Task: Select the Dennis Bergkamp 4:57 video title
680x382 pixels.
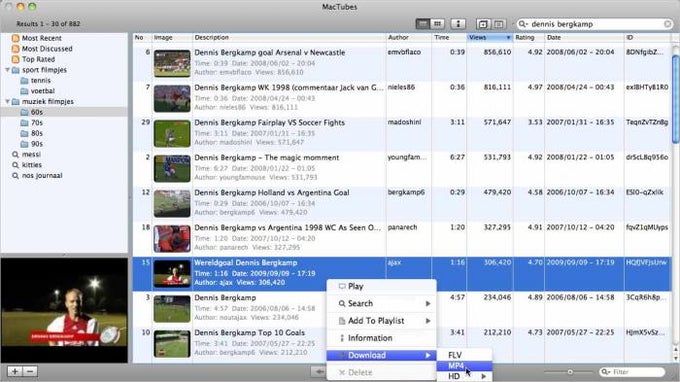Action: [225, 298]
